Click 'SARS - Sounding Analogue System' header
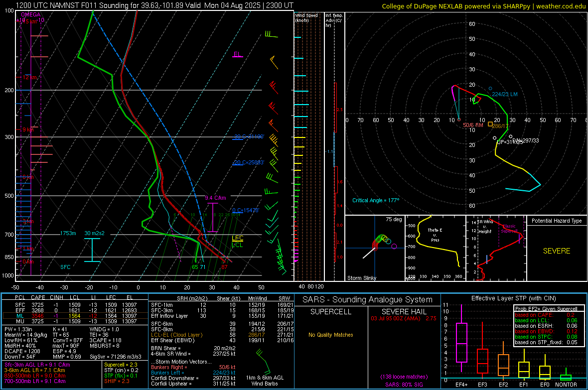The image size is (588, 390). point(367,300)
